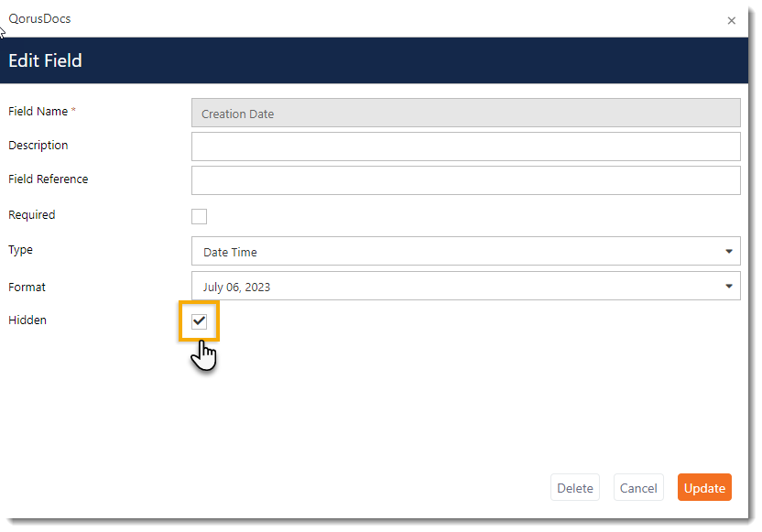Click the Required label
The height and width of the screenshot is (532, 762).
point(31,214)
